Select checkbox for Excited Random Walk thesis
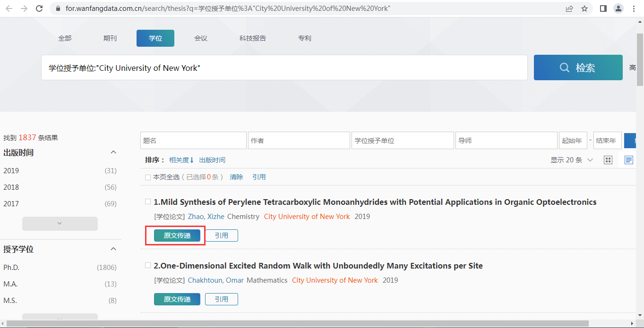Image resolution: width=644 pixels, height=328 pixels. coord(148,265)
